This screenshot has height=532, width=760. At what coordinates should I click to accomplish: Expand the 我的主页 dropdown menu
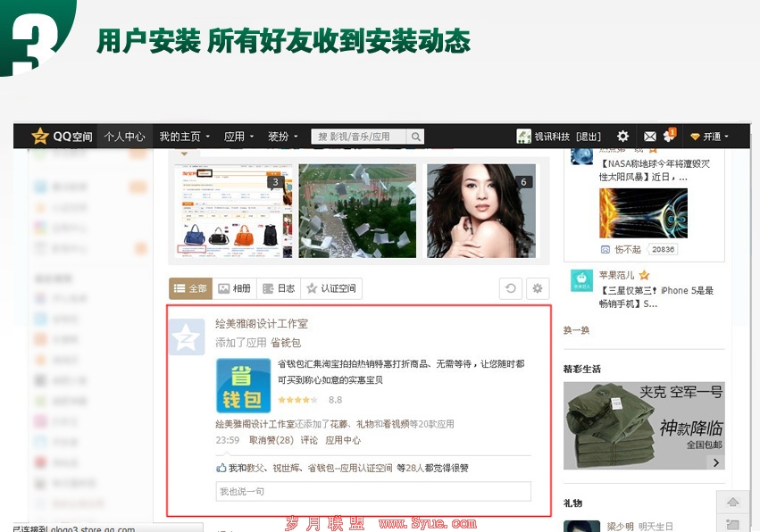[185, 137]
